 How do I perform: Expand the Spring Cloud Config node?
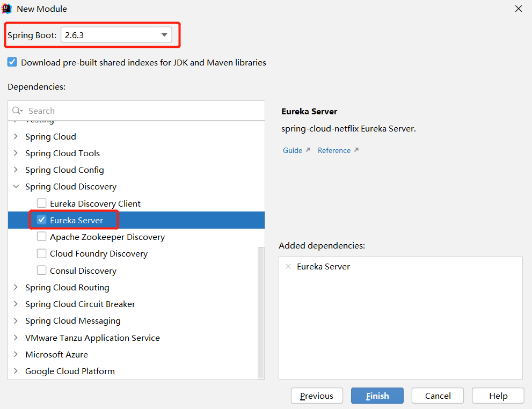click(16, 170)
